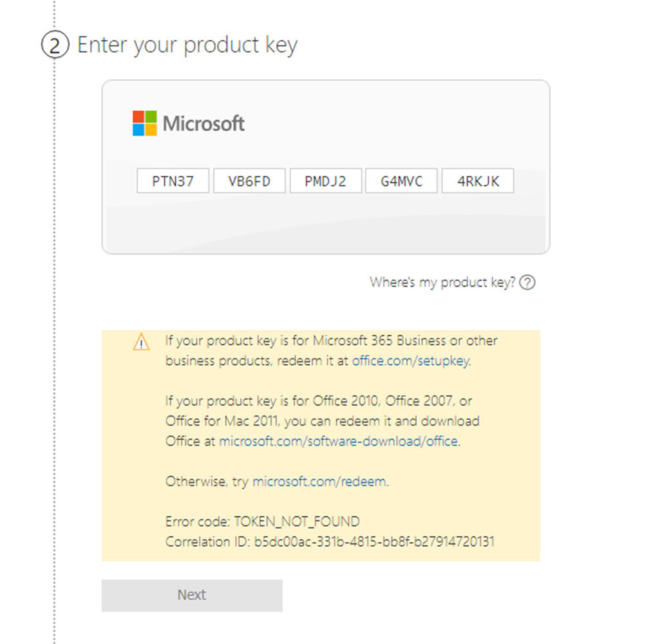Click the Correlation ID value text
This screenshot has height=644, width=653.
372,541
